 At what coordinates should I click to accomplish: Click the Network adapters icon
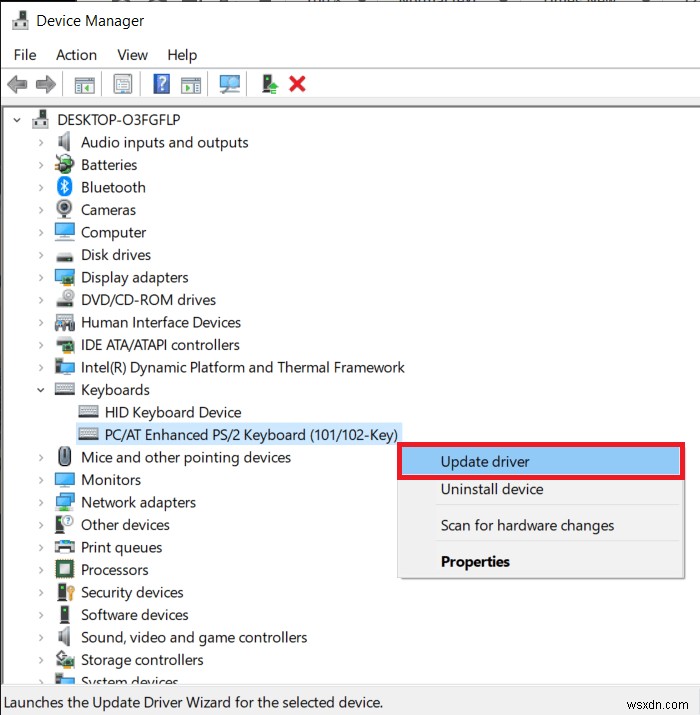[64, 502]
